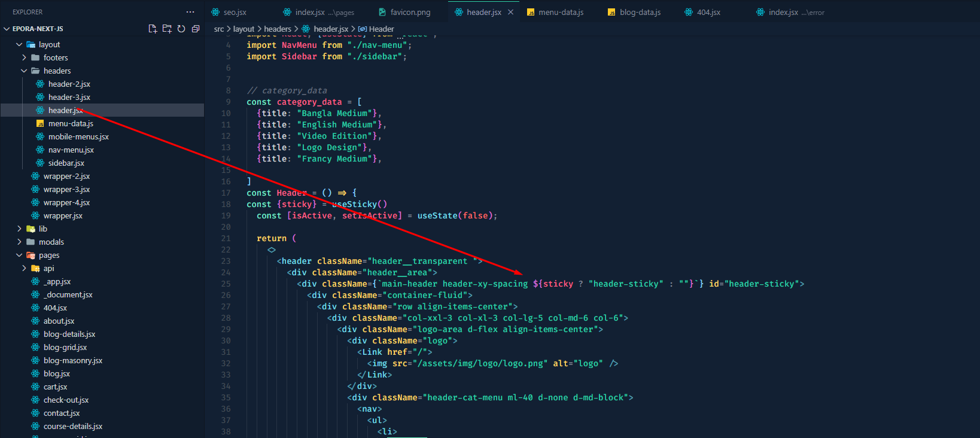Click the layout segment in breadcrumb path

(x=244, y=29)
